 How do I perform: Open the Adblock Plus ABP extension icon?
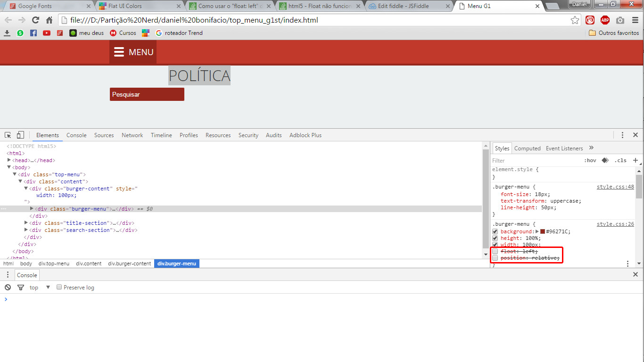[605, 20]
